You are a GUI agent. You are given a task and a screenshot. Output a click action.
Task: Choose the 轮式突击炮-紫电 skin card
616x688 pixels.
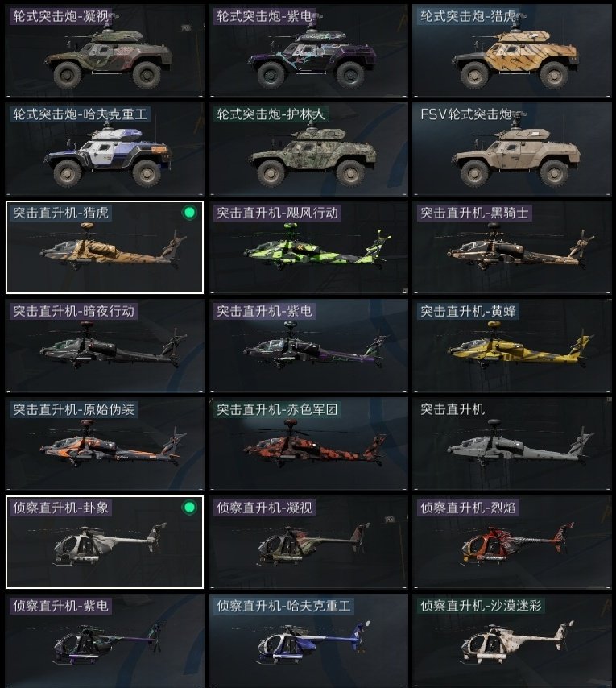(308, 51)
